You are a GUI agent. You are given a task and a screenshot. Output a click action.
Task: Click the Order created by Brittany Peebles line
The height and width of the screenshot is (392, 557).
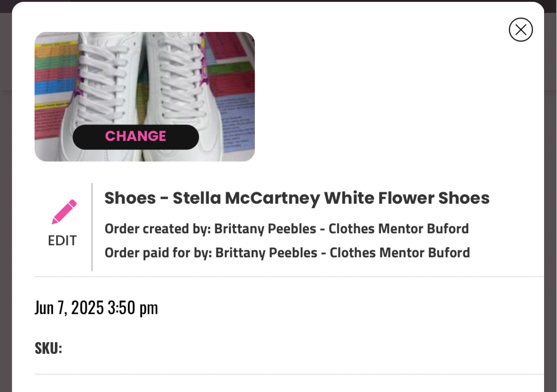[286, 229]
